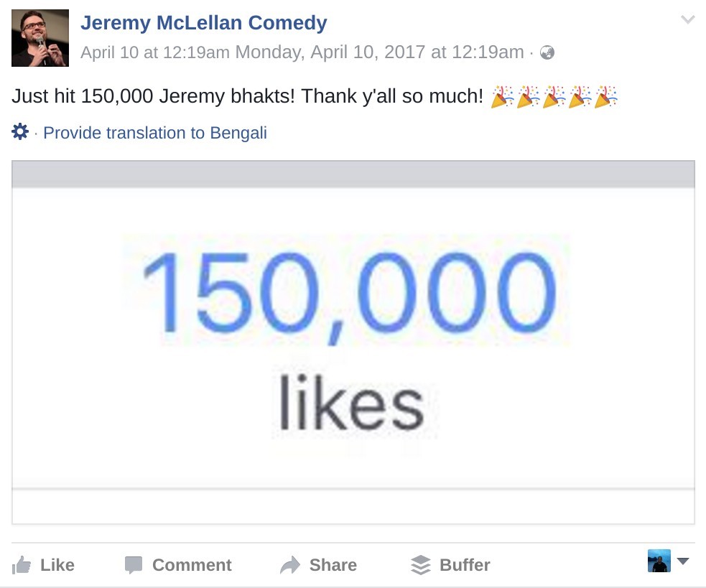Click the globe public audience icon
The image size is (706, 588).
pyautogui.click(x=547, y=52)
